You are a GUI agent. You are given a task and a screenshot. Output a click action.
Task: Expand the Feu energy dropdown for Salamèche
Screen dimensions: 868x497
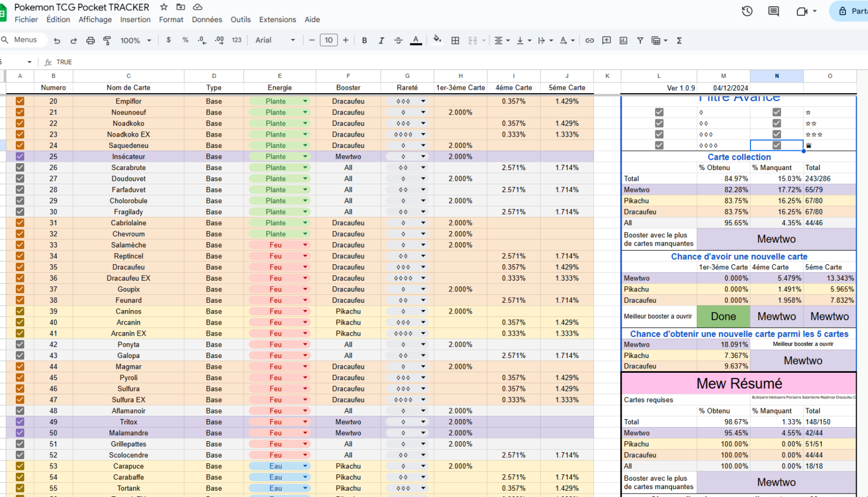tap(305, 245)
